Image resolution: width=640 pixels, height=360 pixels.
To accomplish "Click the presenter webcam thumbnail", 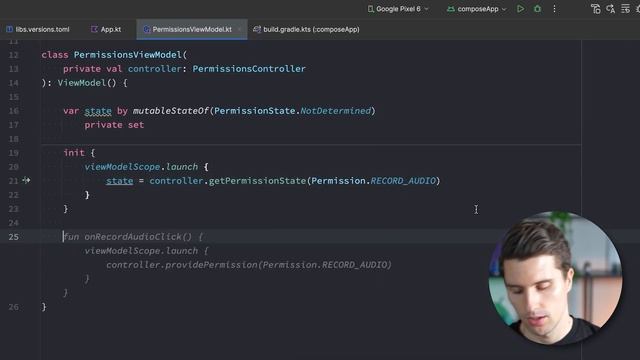I will (556, 278).
